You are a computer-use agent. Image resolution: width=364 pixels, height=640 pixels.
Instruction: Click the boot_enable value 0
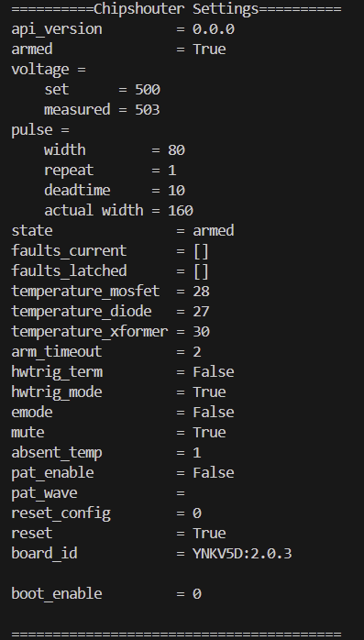coord(197,594)
